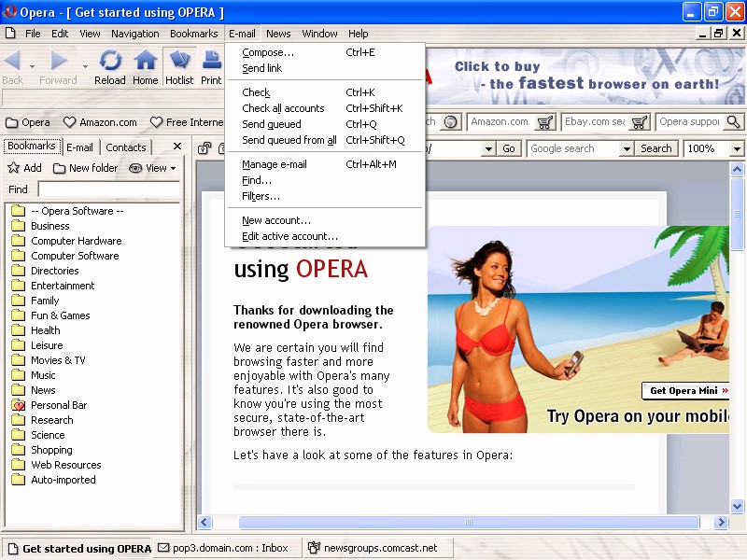This screenshot has height=560, width=747.
Task: Open the Business bookmarks folder
Action: coord(40,226)
